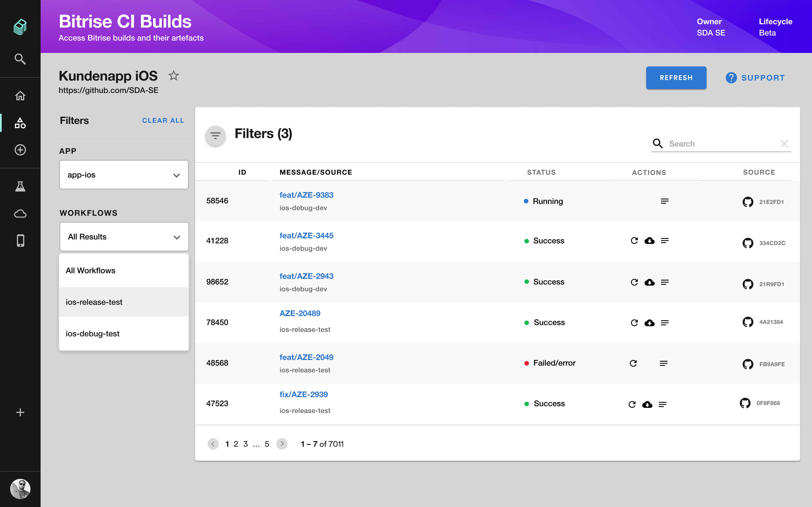Click the mobile device sidebar icon
812x507 pixels.
[x=20, y=241]
